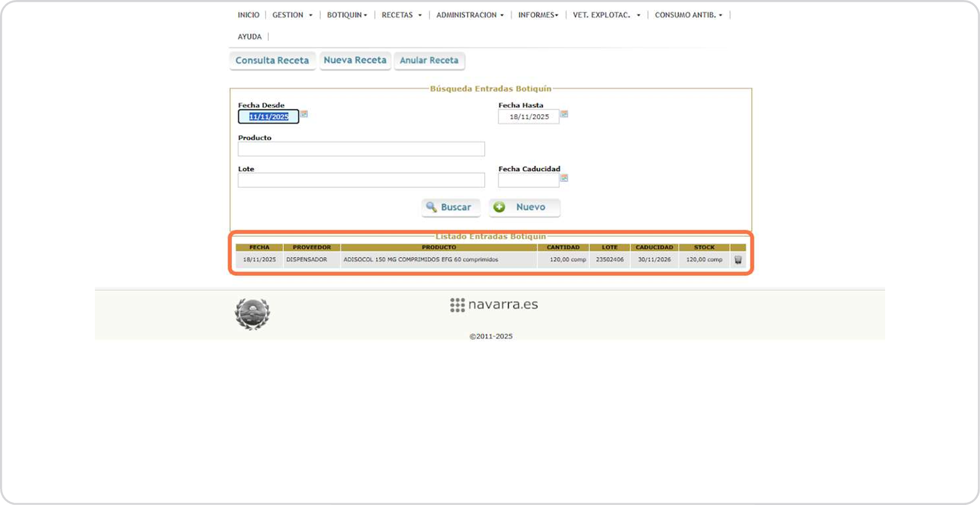Open the ADMINISTRACION menu
Image resolution: width=980 pixels, height=505 pixels.
(x=470, y=15)
